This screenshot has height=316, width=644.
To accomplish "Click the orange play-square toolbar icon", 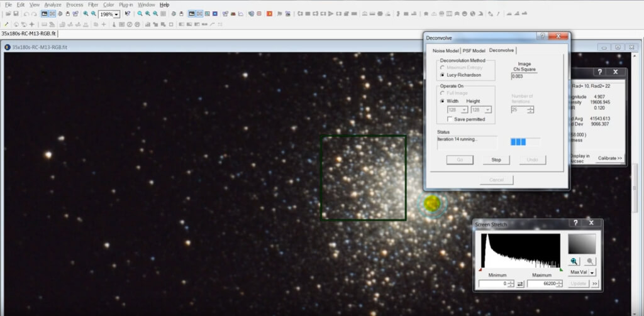I will tap(269, 14).
